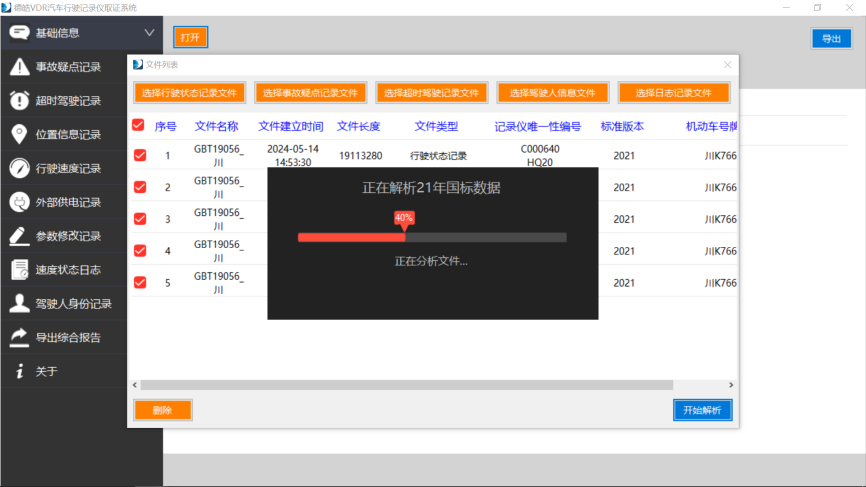Image resolution: width=866 pixels, height=487 pixels.
Task: Click 选择日志记录文件 button
Action: 674,93
